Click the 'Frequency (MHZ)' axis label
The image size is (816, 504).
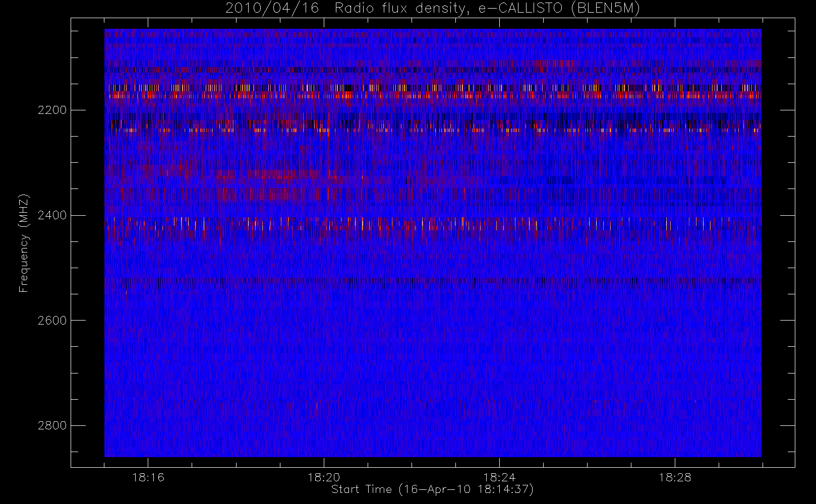point(23,243)
